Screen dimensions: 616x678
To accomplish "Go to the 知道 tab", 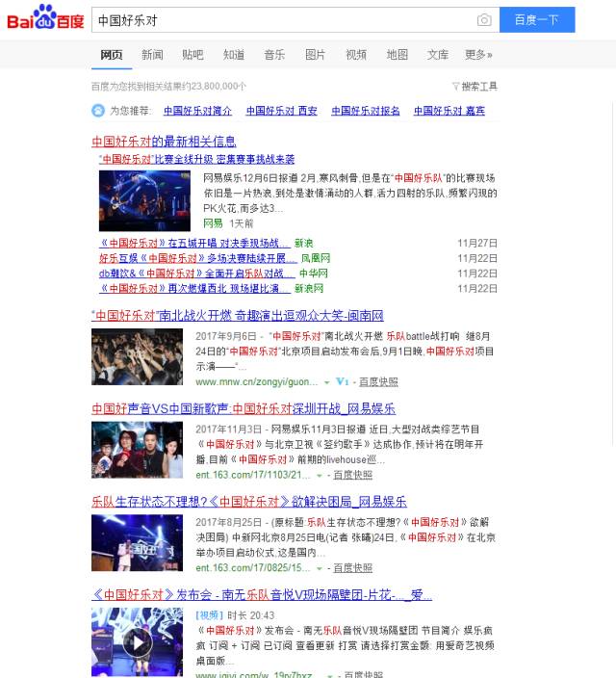I will click(234, 55).
